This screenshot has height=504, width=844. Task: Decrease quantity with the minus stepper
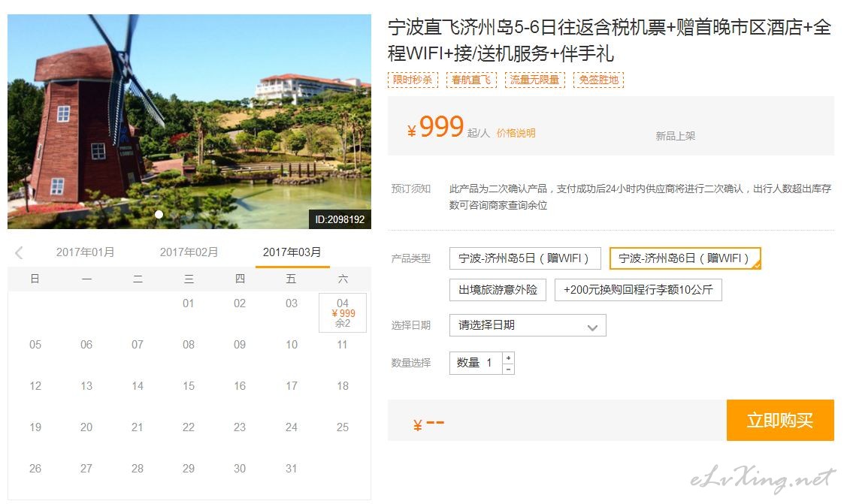coord(509,369)
